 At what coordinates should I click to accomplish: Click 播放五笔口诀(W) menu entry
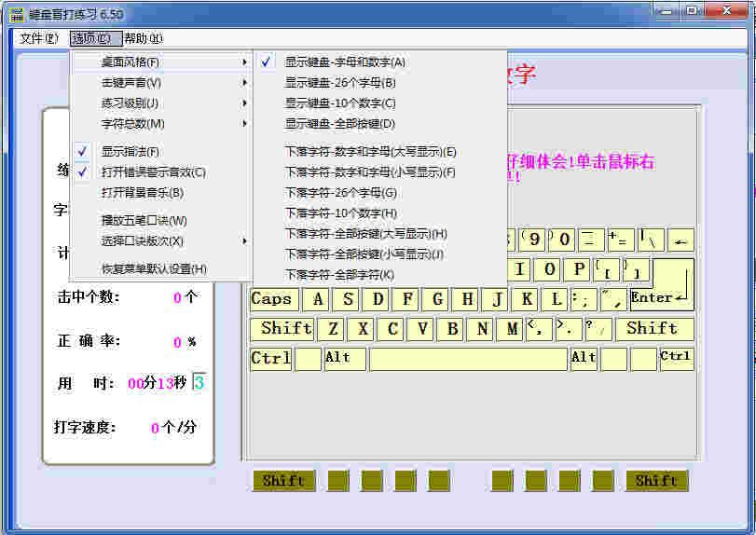pyautogui.click(x=144, y=221)
